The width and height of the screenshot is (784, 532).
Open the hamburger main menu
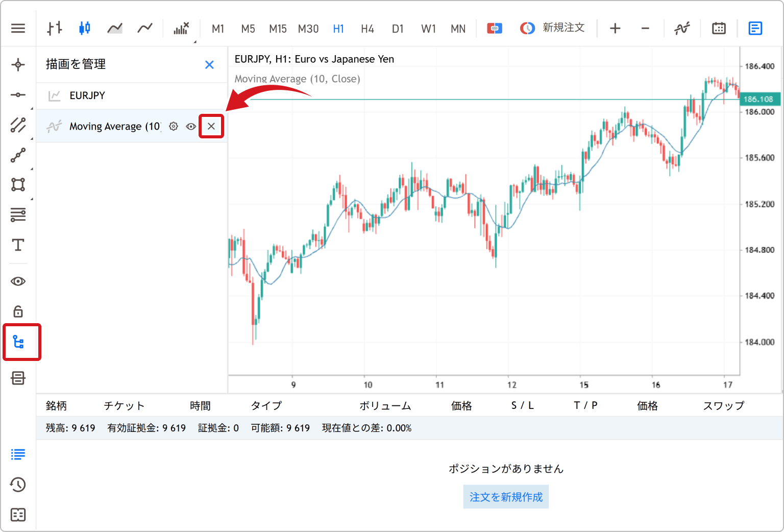18,28
